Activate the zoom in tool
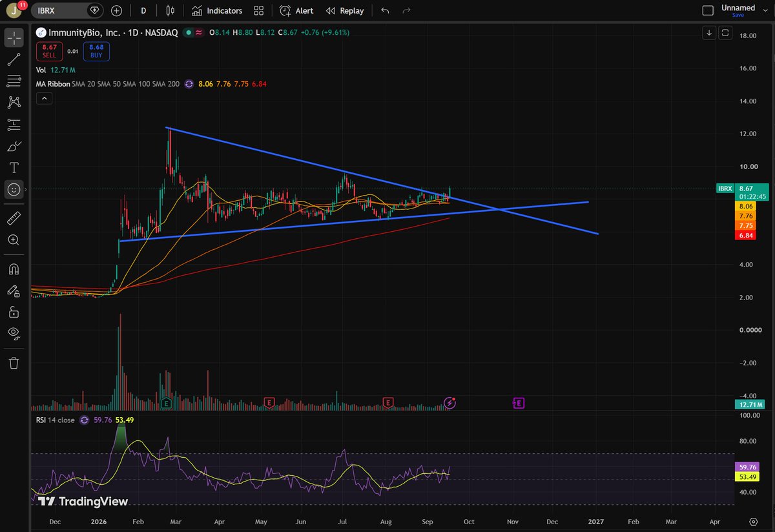 [14, 240]
